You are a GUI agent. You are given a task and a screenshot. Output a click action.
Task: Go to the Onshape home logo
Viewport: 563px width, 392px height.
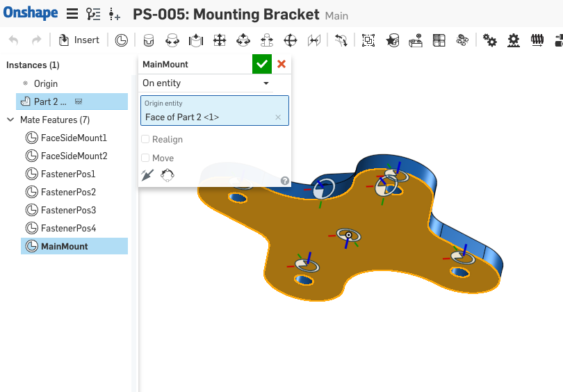click(x=31, y=13)
